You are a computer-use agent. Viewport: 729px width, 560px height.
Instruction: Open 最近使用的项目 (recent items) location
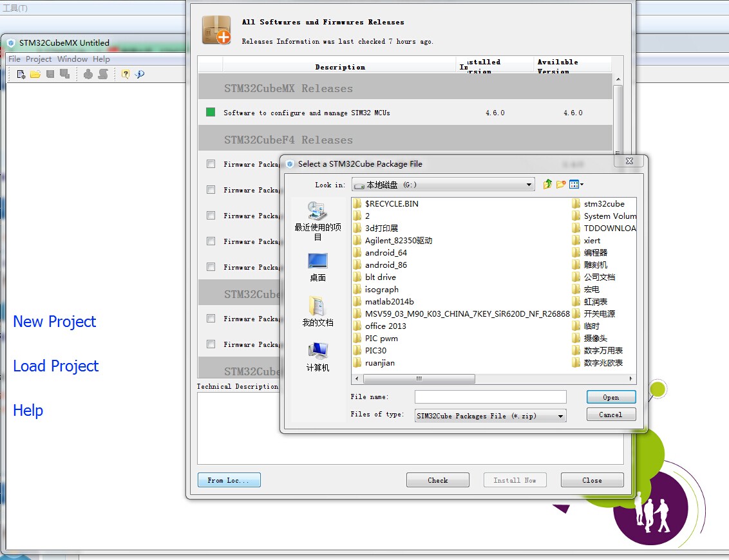[317, 221]
